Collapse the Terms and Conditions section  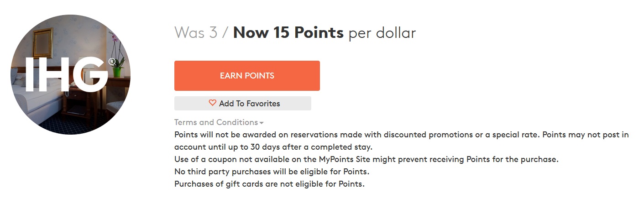pos(216,122)
